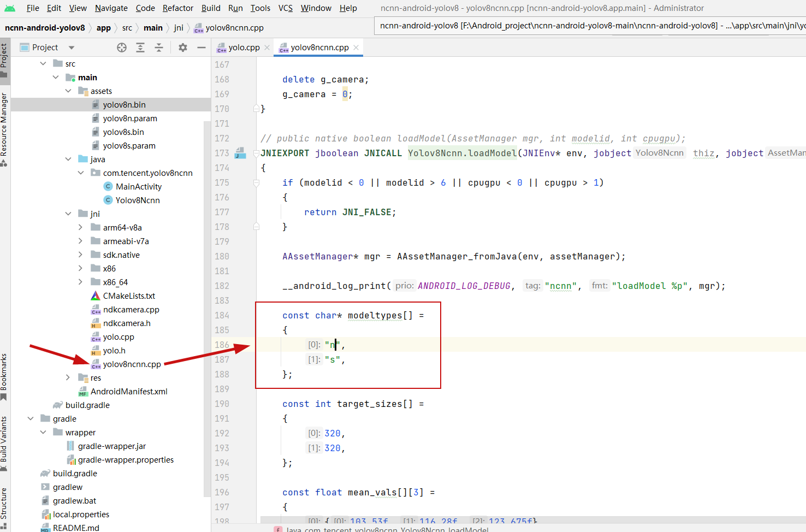Click the JNI gutter icon on line 173

click(x=240, y=153)
